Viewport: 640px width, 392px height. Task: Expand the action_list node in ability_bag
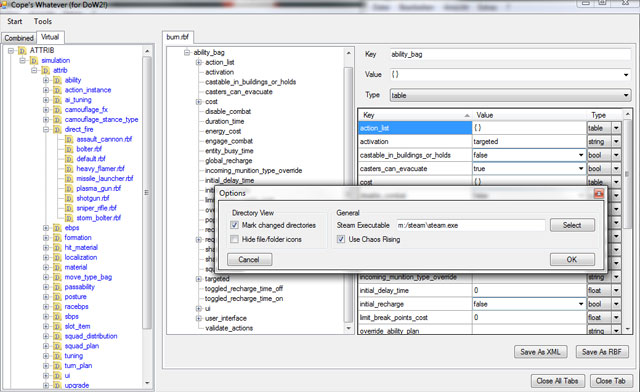198,62
